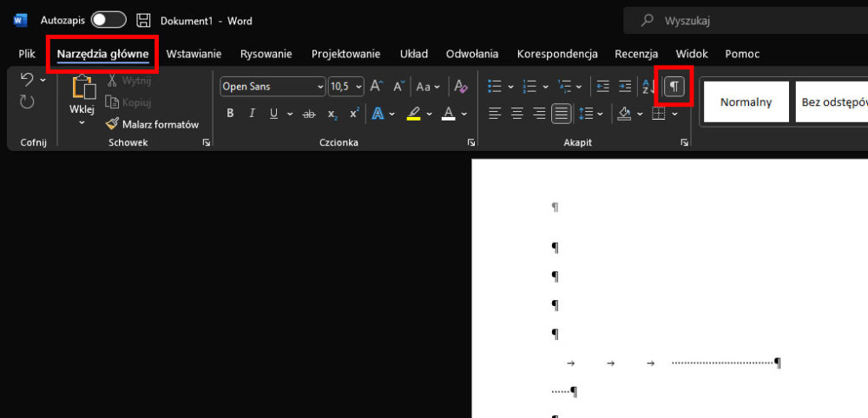
Task: Click the clear formatting eraser icon
Action: pos(461,87)
